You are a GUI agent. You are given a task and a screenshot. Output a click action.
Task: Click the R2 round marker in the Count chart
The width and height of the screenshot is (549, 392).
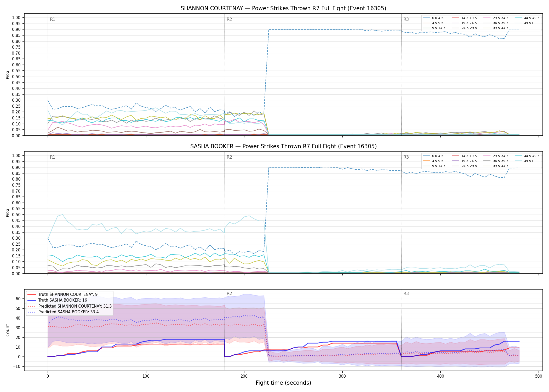point(229,293)
